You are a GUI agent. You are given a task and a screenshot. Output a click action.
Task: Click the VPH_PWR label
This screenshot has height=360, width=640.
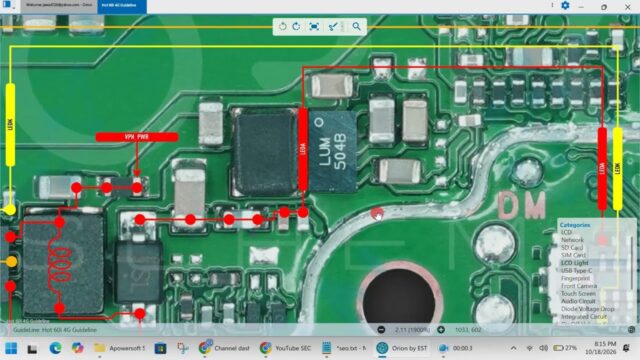(x=137, y=137)
